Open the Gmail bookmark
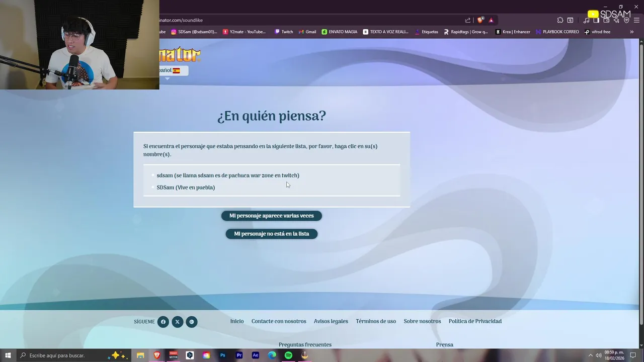Viewport: 644px width, 362px height. (307, 32)
